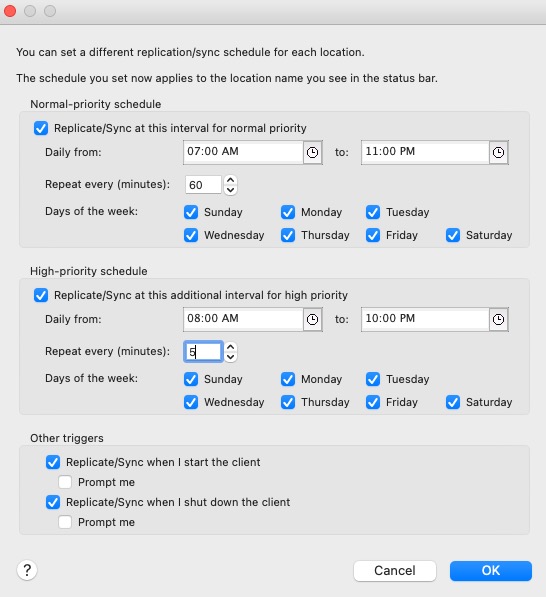Open clock picker for high-priority end time
This screenshot has height=597, width=546.
point(498,319)
